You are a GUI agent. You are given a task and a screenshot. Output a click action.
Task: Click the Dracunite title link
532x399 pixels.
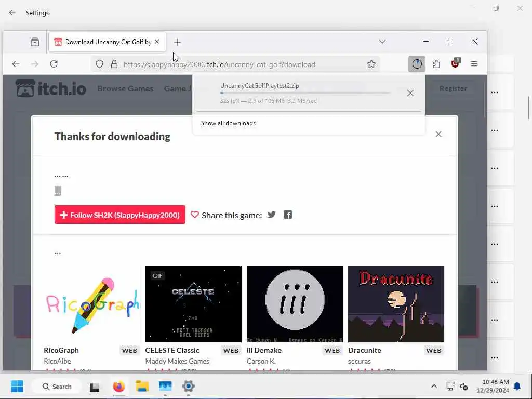[x=365, y=350]
